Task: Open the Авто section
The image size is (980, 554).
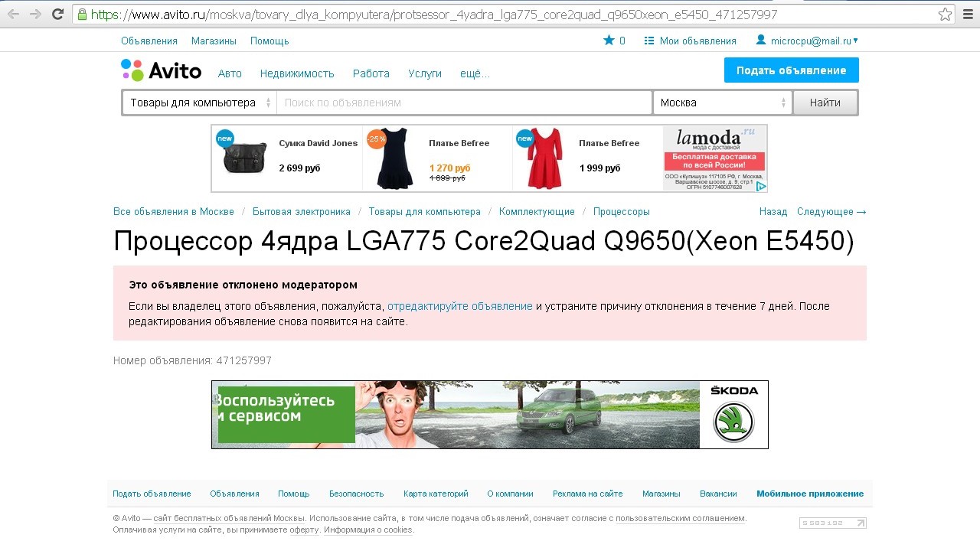Action: 230,73
